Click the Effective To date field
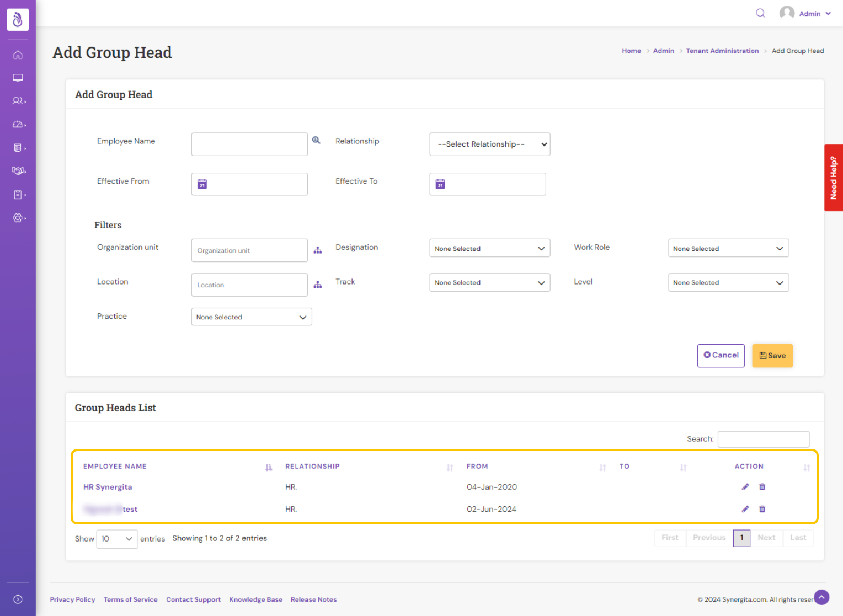This screenshot has width=843, height=616. click(x=488, y=184)
